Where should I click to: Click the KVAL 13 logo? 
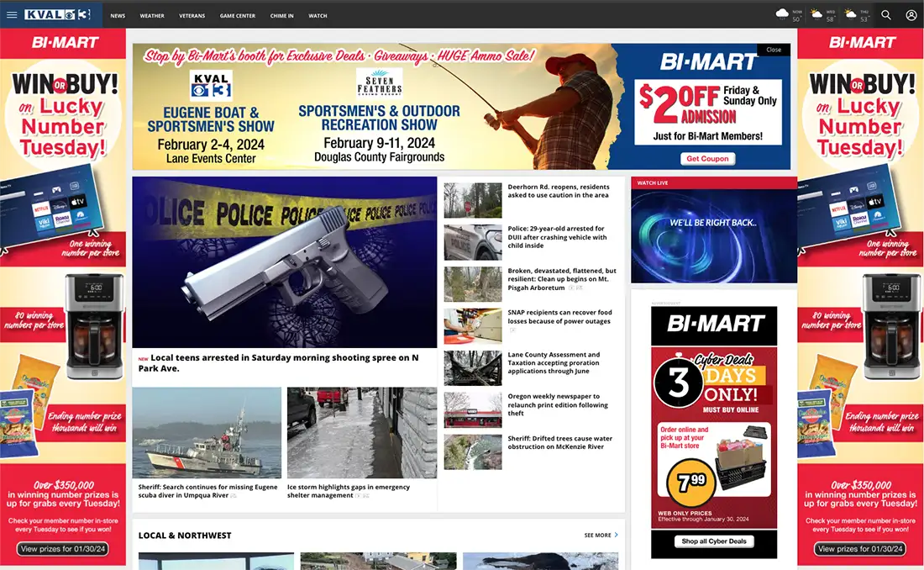click(x=58, y=15)
